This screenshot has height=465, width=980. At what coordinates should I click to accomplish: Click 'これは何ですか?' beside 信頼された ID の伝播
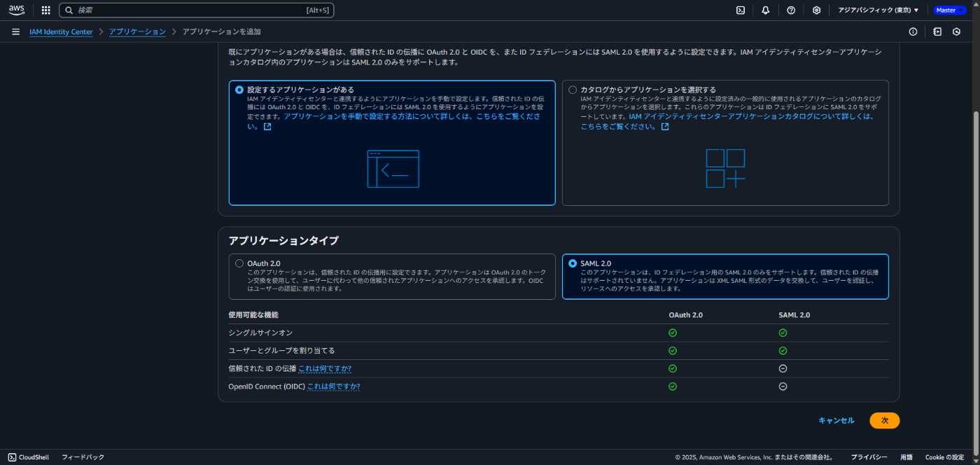(325, 368)
